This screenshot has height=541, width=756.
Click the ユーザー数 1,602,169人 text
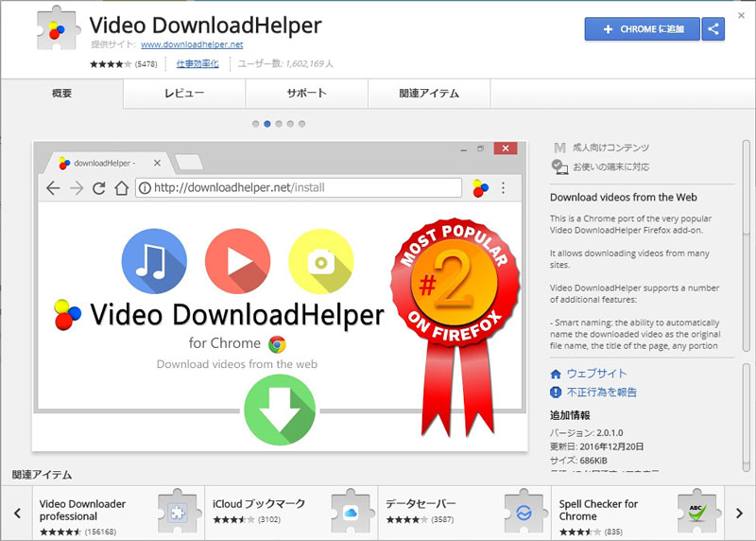tap(285, 63)
